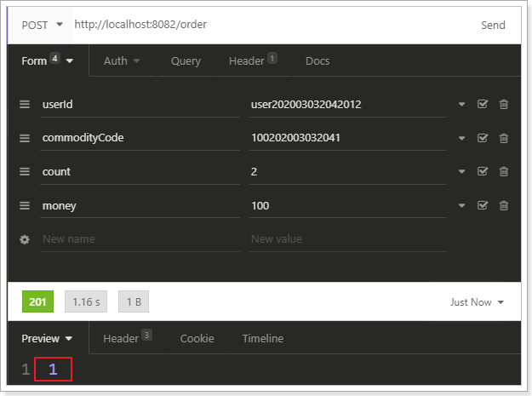This screenshot has height=396, width=532.
Task: Click the gear icon beside New name
Action: tap(25, 239)
